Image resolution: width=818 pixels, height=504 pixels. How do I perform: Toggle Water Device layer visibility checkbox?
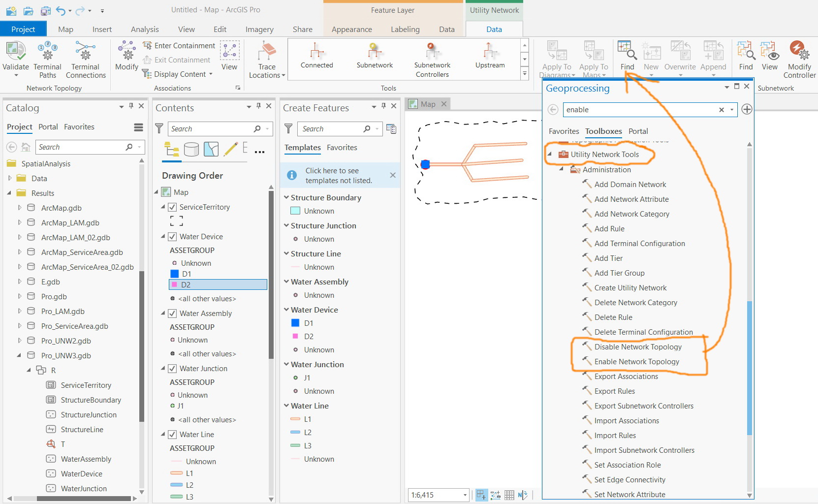[x=172, y=237]
